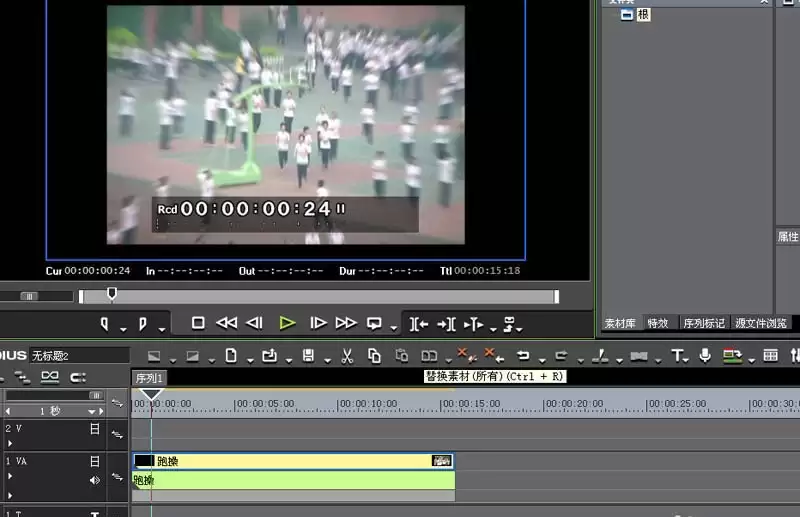800x517 pixels.
Task: Click the microphone voice-over icon
Action: coord(705,356)
